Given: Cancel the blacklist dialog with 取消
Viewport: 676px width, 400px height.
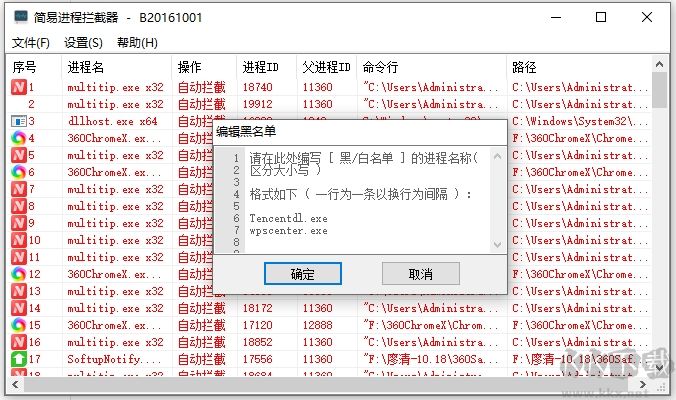Looking at the screenshot, I should coord(420,274).
